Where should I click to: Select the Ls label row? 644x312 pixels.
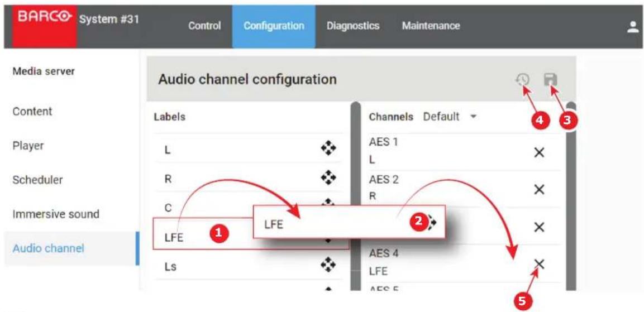point(247,267)
